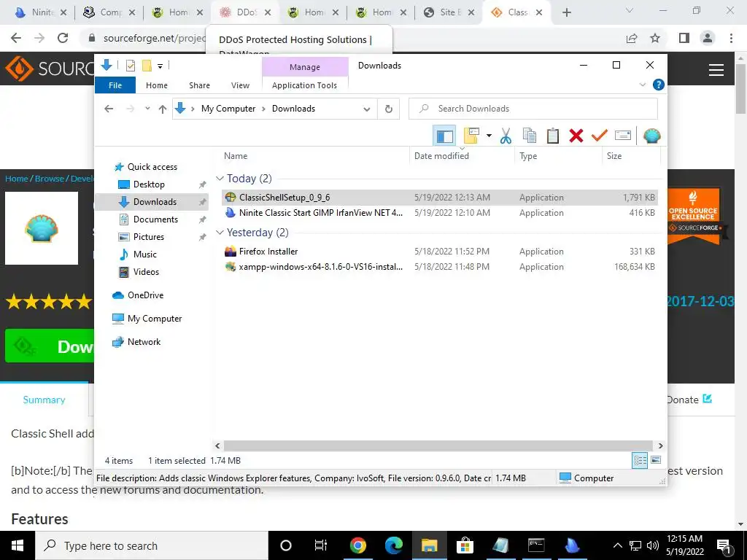Reload the page in Chrome
Image resolution: width=747 pixels, height=560 pixels.
(x=63, y=38)
